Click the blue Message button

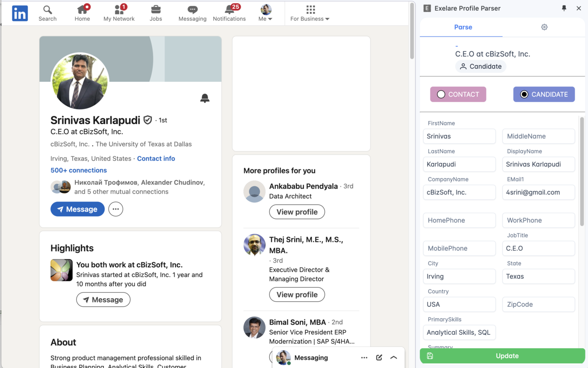[x=78, y=209]
